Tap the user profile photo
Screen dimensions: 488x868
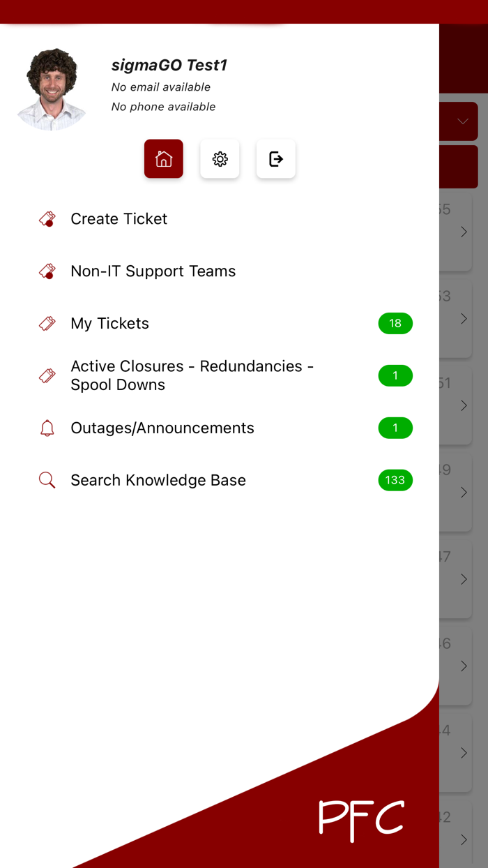click(x=52, y=89)
